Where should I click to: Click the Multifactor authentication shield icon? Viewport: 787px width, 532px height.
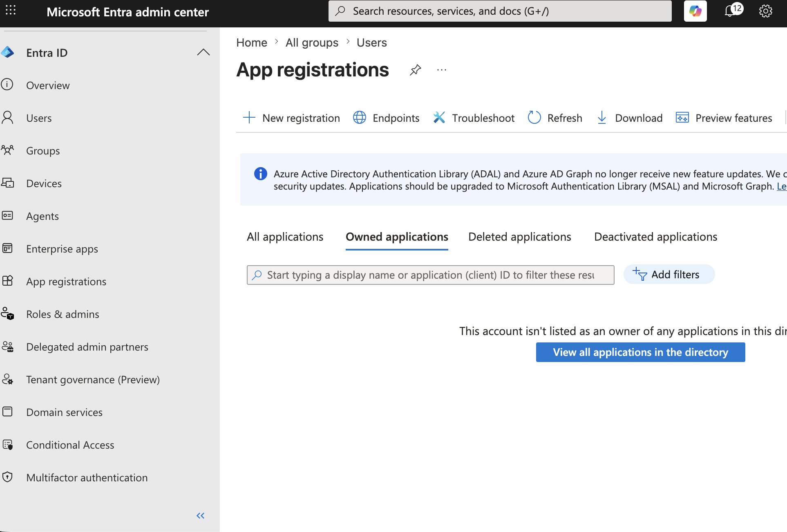pos(7,477)
